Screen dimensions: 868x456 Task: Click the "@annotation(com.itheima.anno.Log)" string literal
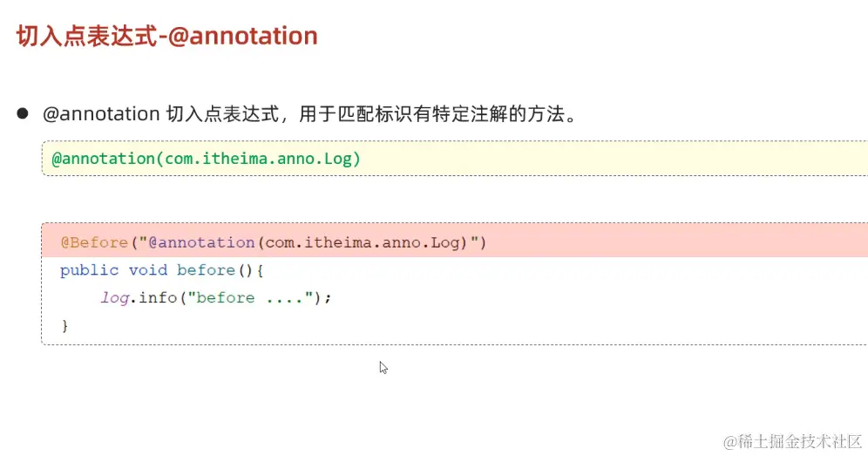click(309, 242)
